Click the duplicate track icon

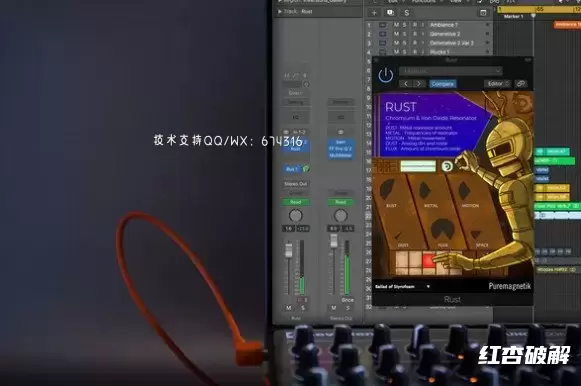(x=390, y=13)
